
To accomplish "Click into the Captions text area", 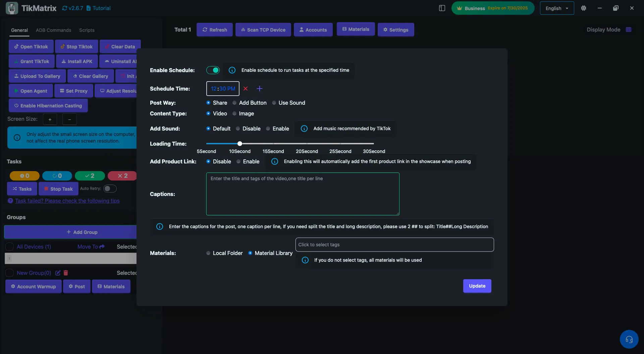I will tap(303, 194).
